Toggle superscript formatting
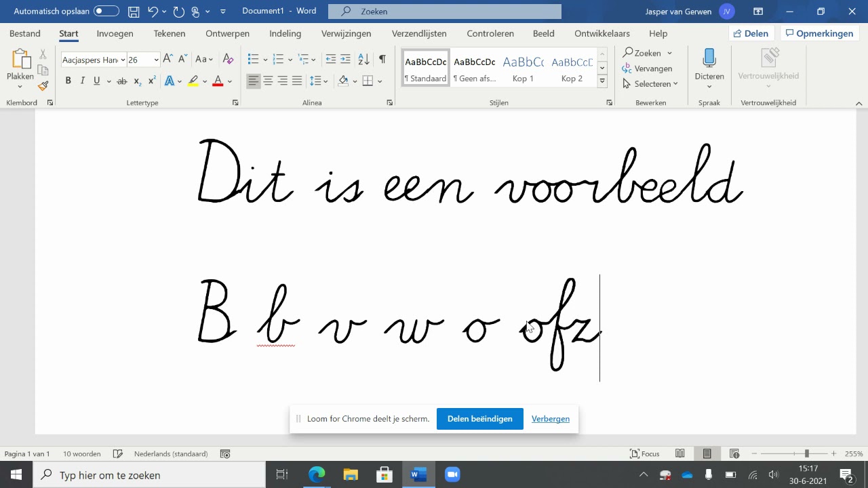Image resolution: width=868 pixels, height=488 pixels. (152, 81)
